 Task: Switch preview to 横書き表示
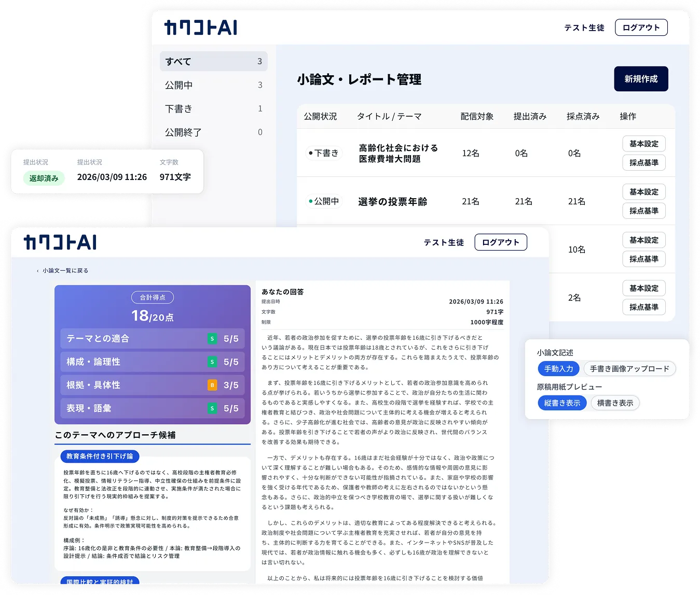click(615, 403)
